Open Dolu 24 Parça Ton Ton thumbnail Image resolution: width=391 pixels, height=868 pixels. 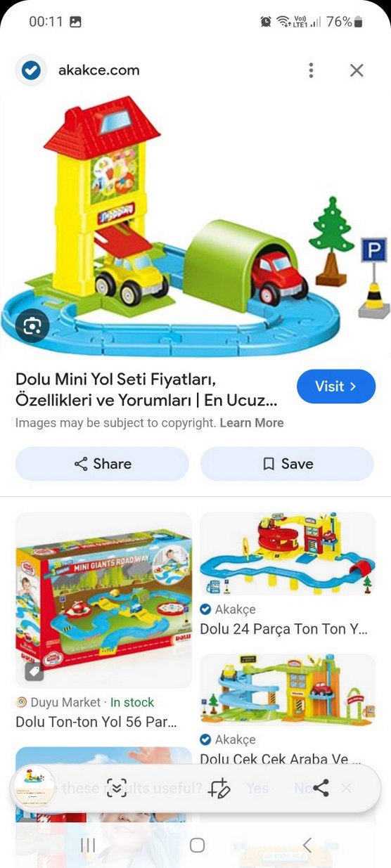tap(288, 554)
